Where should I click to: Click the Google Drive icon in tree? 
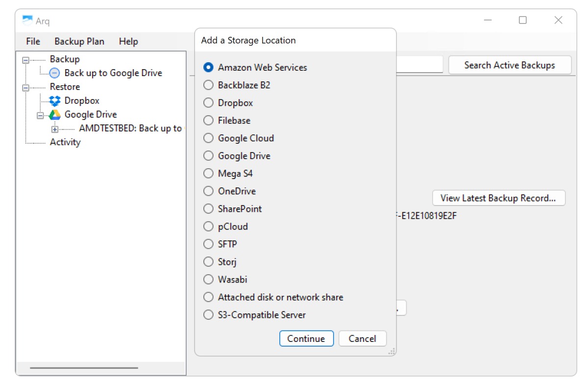[55, 115]
